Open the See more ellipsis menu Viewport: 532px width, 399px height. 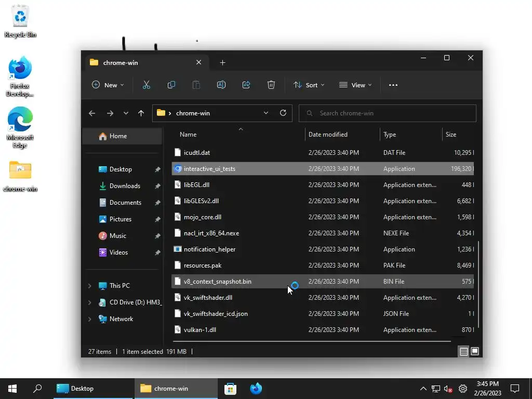[x=393, y=85]
